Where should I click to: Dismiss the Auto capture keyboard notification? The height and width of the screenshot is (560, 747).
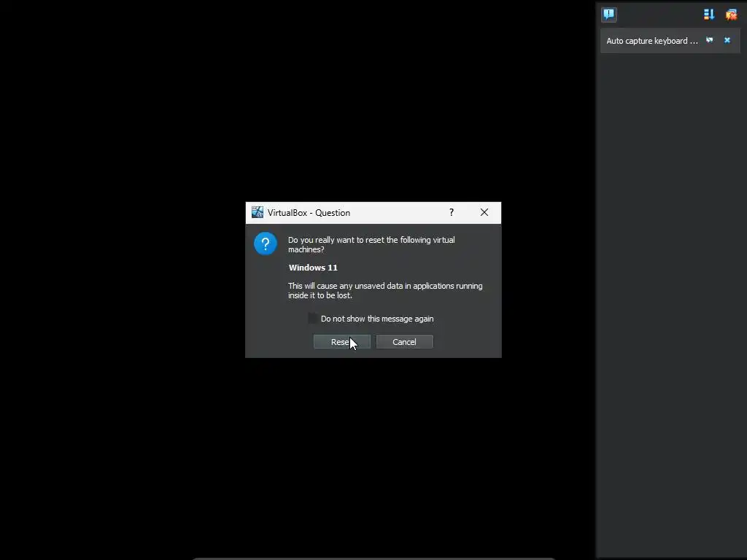pos(727,41)
